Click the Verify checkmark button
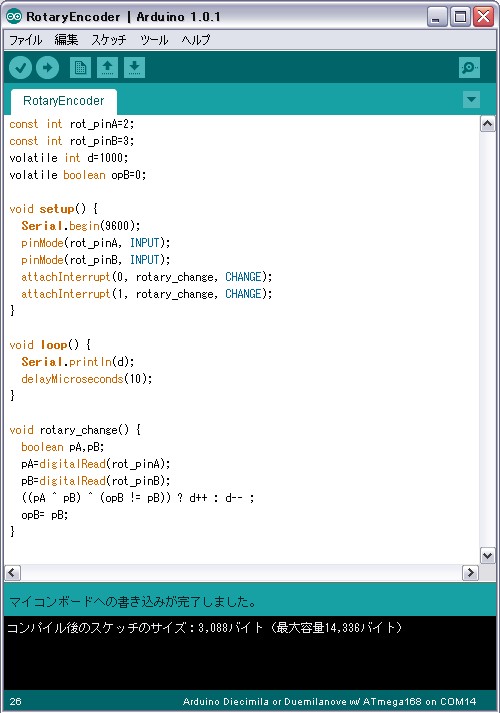500x713 pixels. point(20,68)
